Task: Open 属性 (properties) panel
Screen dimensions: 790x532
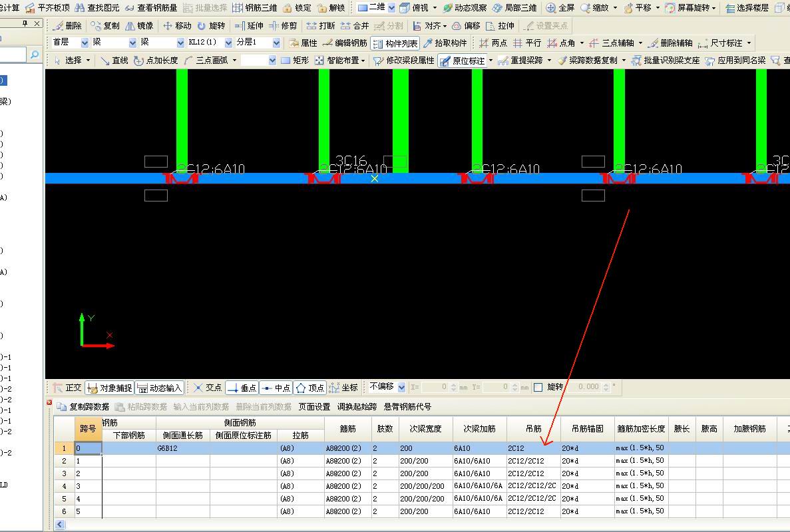Action: (303, 43)
